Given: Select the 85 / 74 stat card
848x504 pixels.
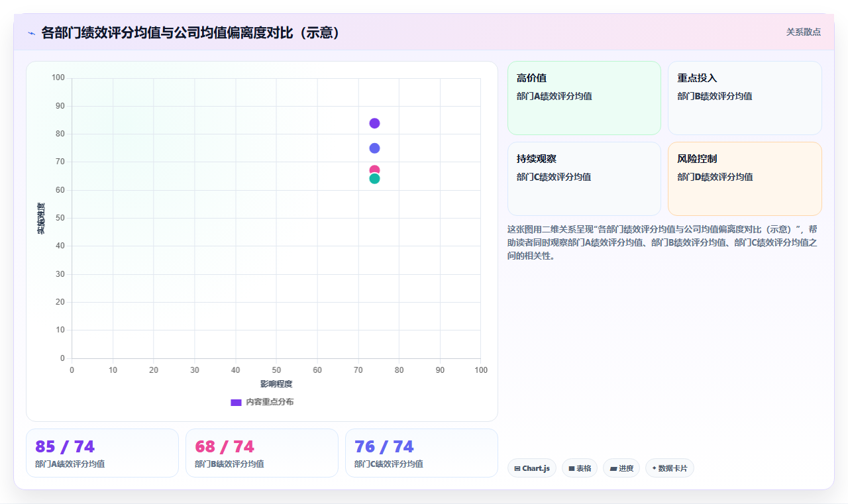Looking at the screenshot, I should pos(102,453).
